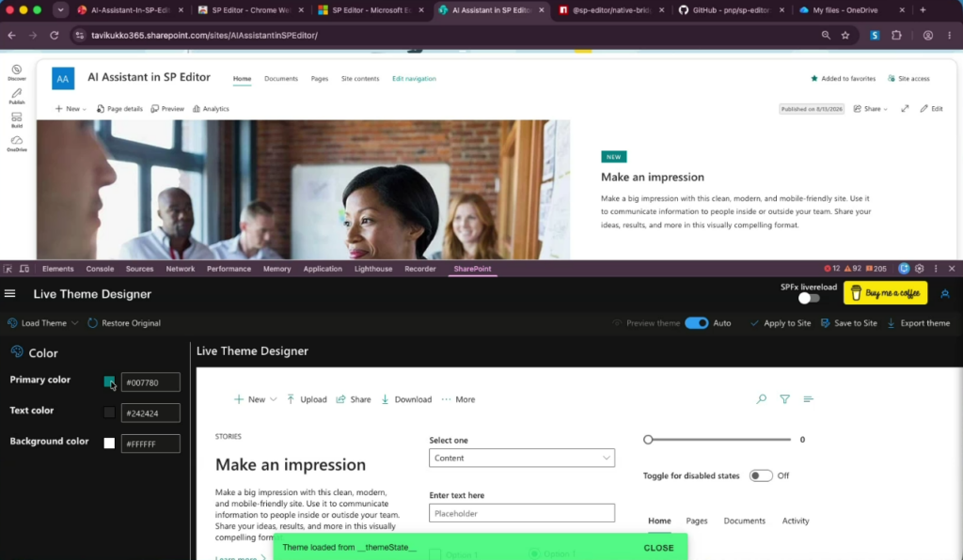Open the Documents site navigation item

(x=280, y=79)
